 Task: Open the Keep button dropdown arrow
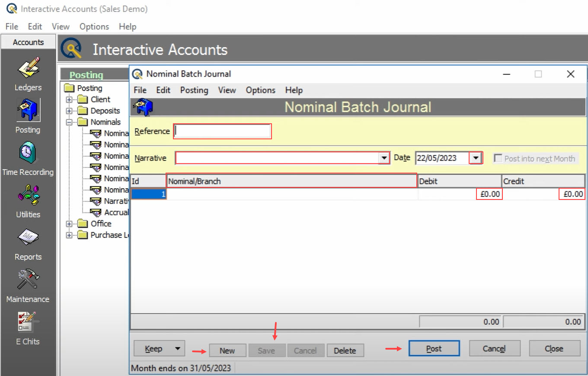click(x=177, y=349)
